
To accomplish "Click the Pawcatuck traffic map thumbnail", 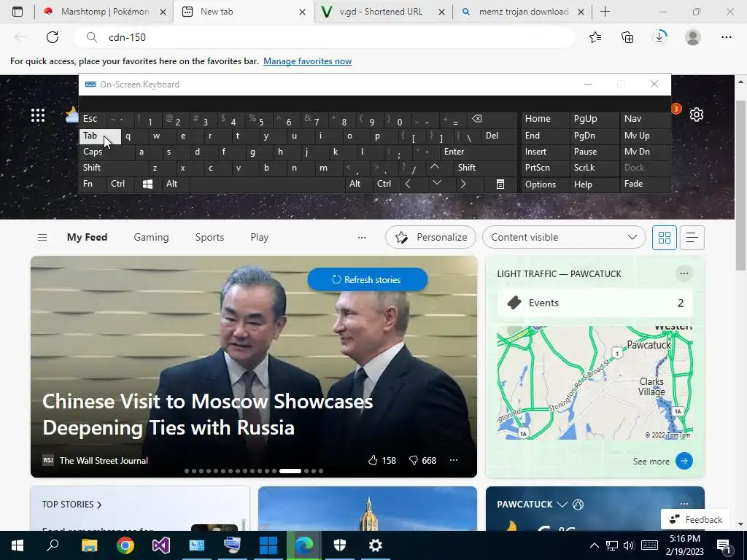I will [x=595, y=383].
